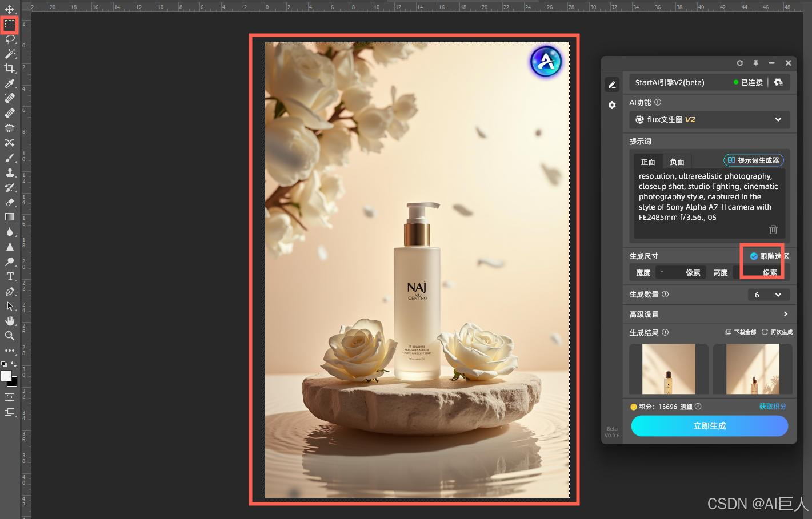The width and height of the screenshot is (812, 519).
Task: Select the Patch tool
Action: point(10,128)
